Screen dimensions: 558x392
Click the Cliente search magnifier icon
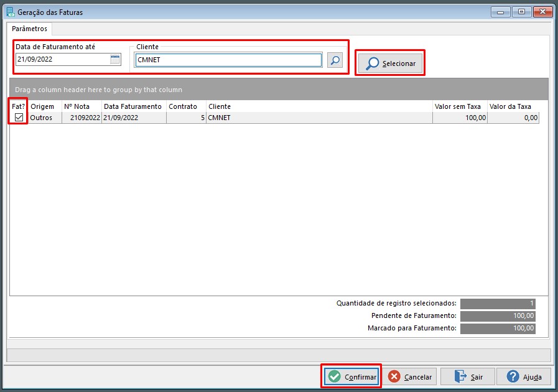pos(335,60)
